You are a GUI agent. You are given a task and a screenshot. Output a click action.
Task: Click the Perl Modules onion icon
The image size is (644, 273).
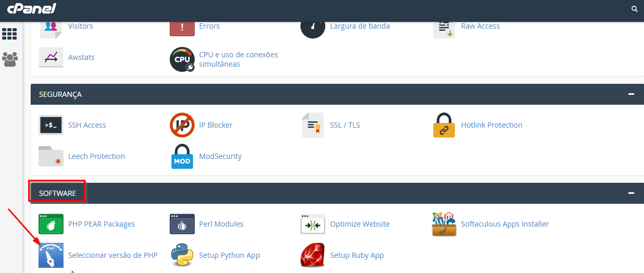point(182,224)
